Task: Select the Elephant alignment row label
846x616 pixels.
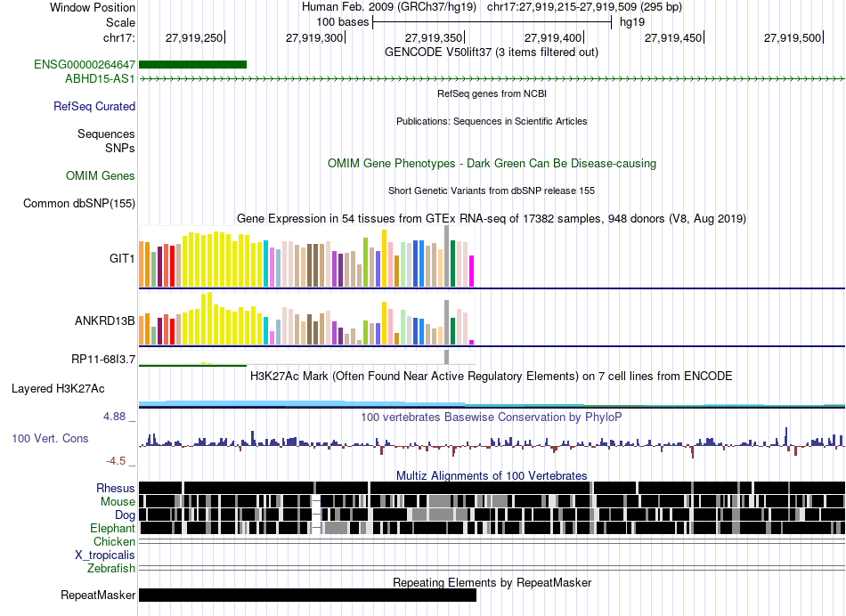Action: click(113, 528)
